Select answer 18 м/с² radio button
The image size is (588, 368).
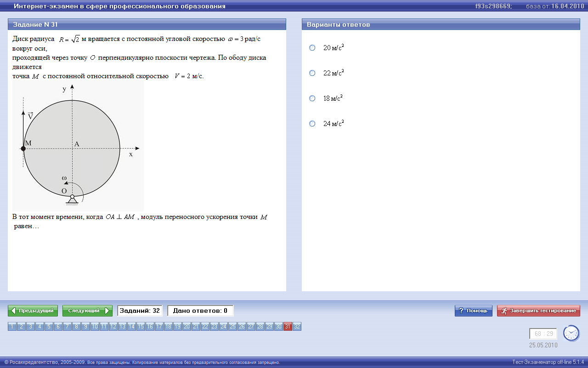pyautogui.click(x=312, y=98)
